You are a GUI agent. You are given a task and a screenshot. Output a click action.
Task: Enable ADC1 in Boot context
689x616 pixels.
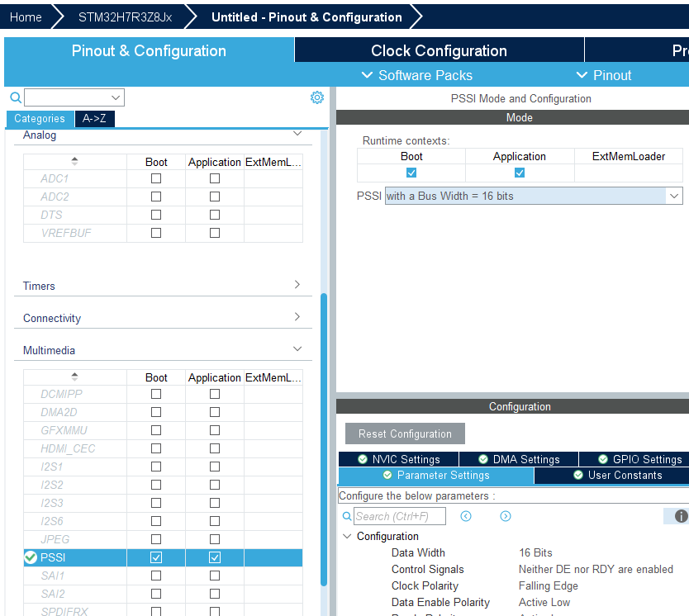point(155,178)
